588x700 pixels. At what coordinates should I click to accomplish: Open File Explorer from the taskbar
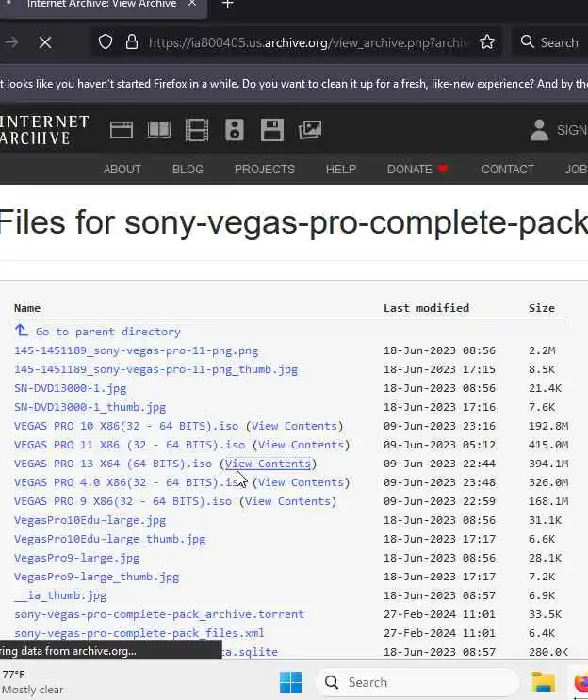tap(544, 682)
